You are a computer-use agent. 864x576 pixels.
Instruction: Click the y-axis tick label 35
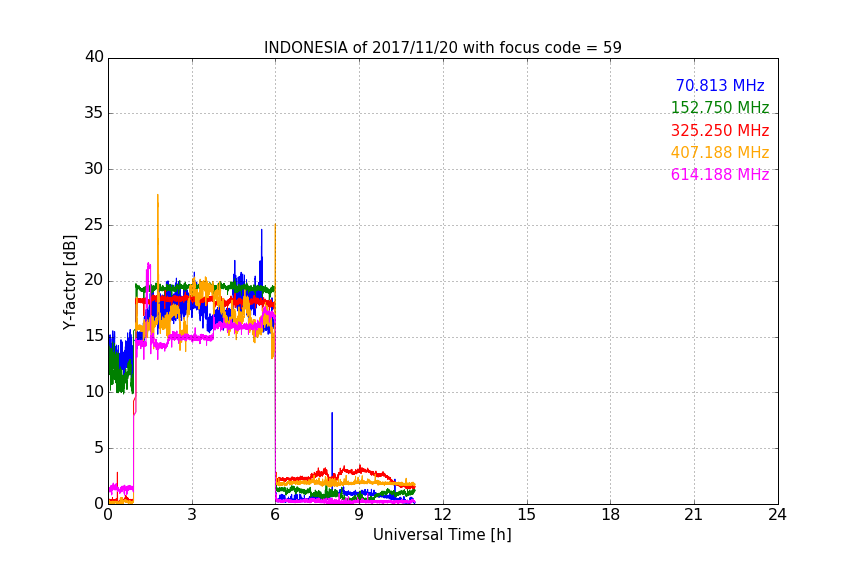(94, 112)
